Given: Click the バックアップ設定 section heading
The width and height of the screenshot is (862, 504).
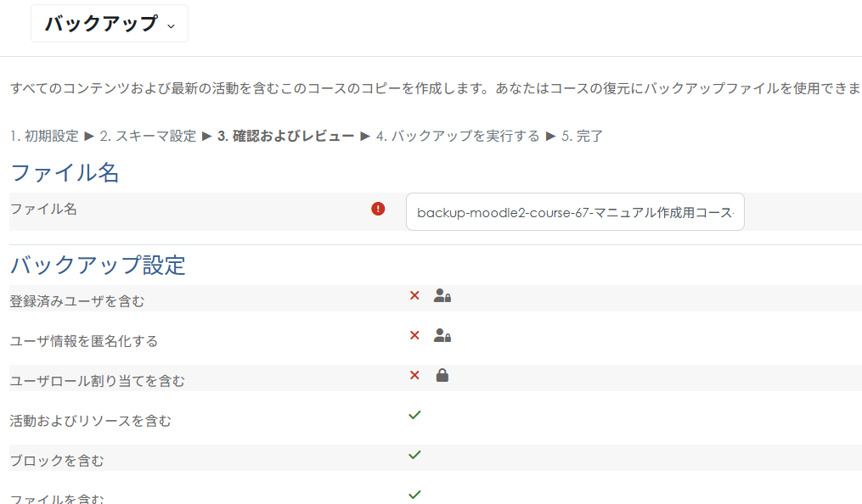Looking at the screenshot, I should [98, 265].
